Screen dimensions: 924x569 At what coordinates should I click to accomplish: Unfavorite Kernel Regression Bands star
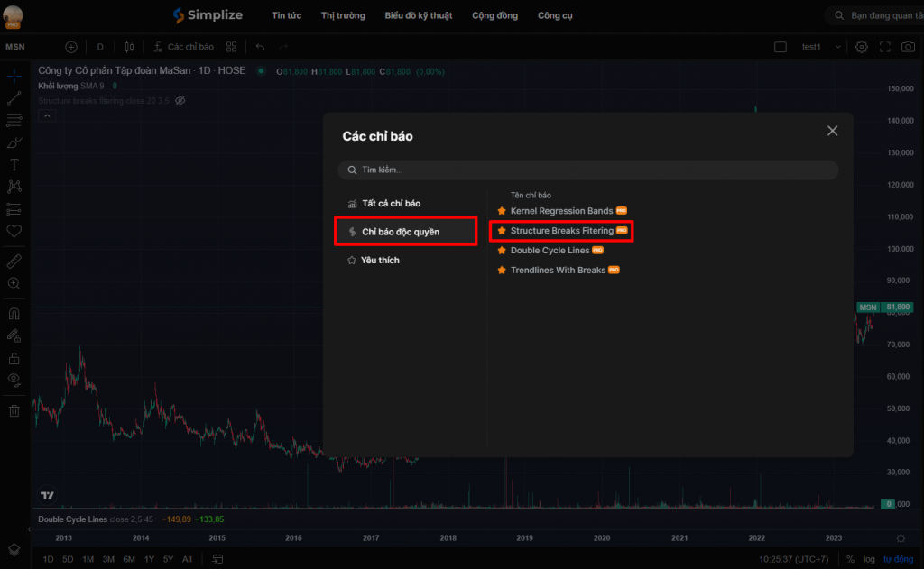[502, 211]
